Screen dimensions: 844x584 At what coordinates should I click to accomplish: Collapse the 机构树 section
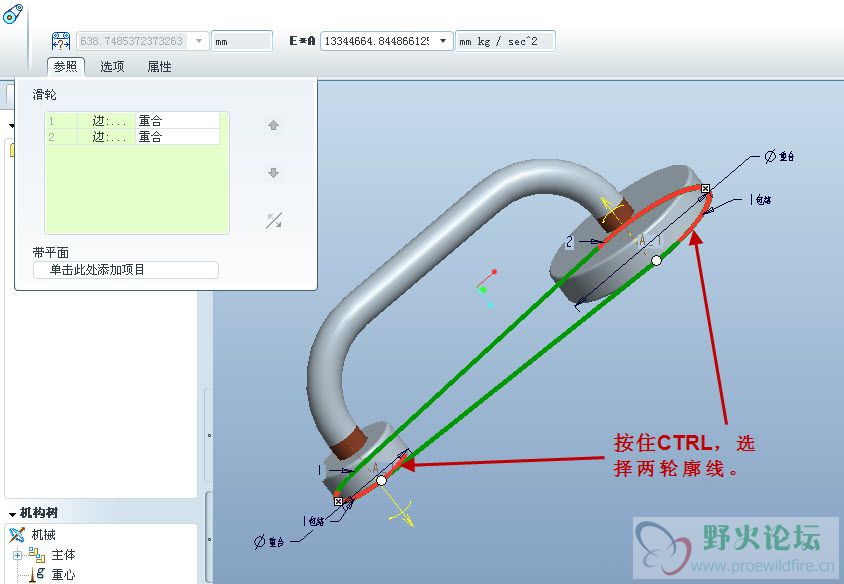(x=12, y=514)
